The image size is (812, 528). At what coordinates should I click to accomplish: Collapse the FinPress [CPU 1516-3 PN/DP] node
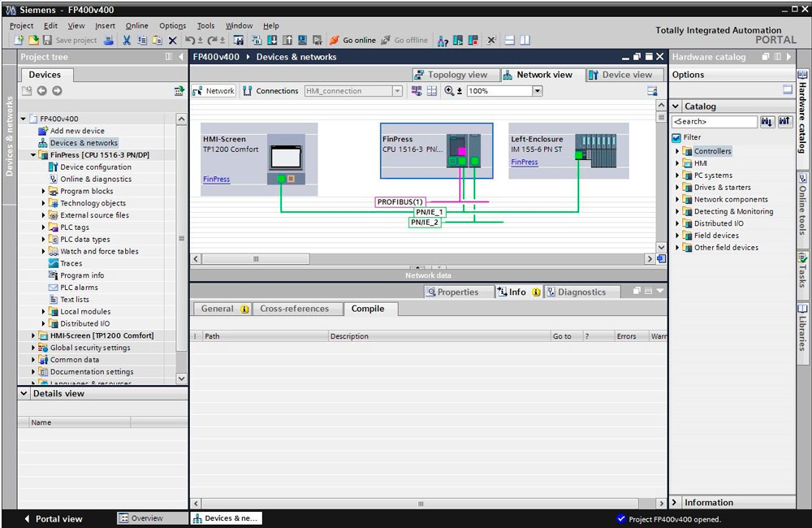point(33,155)
